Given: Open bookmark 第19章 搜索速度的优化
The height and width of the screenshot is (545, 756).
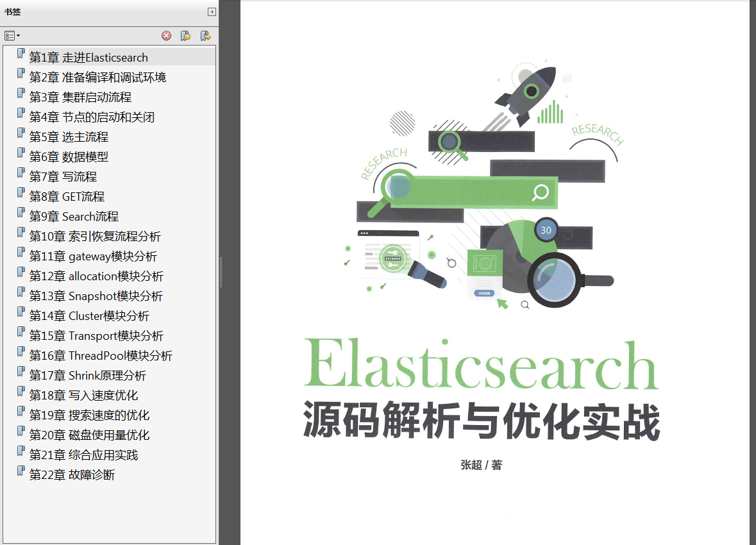Looking at the screenshot, I should point(90,415).
